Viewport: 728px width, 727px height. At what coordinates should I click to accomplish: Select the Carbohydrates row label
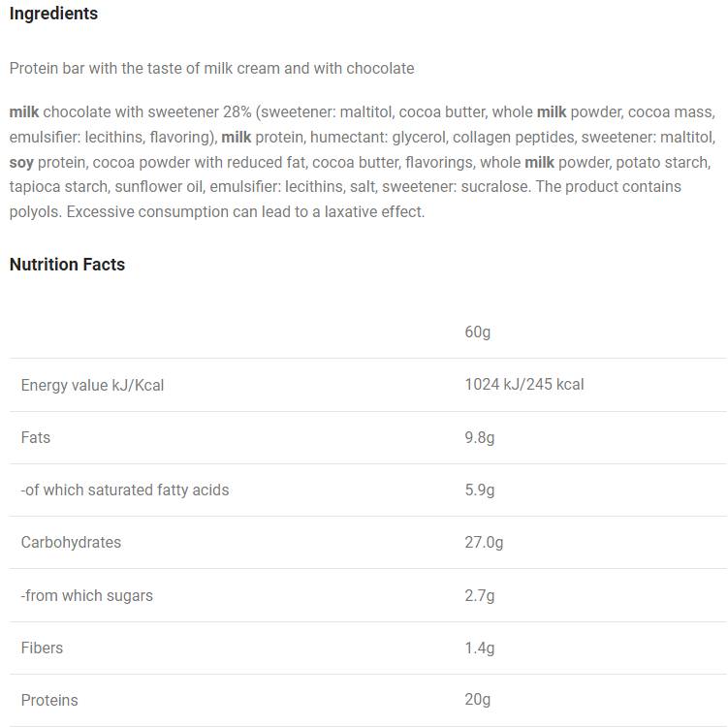[x=71, y=543]
